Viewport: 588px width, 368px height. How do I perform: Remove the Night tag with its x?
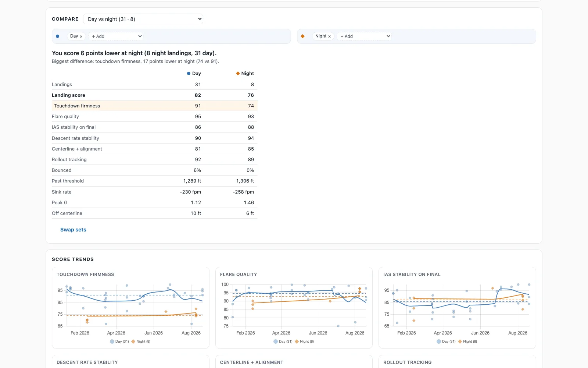pyautogui.click(x=329, y=36)
